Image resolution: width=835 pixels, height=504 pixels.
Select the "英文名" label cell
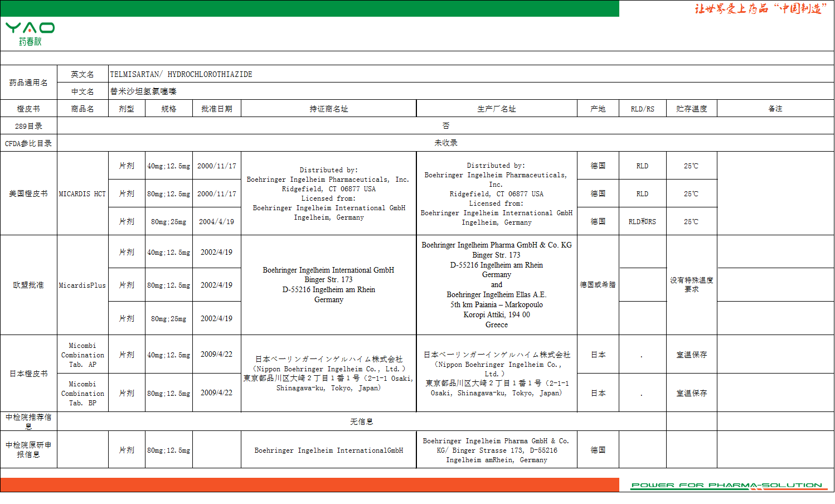(82, 74)
